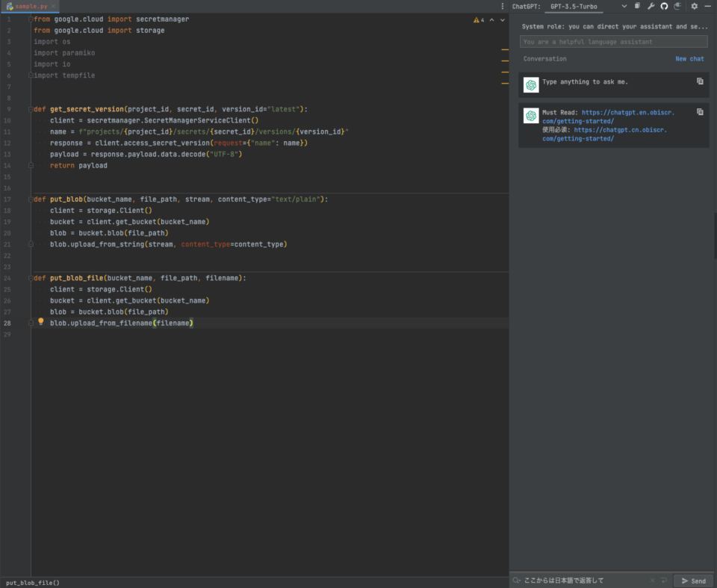
Task: Click the system role prompt text field
Action: click(612, 41)
